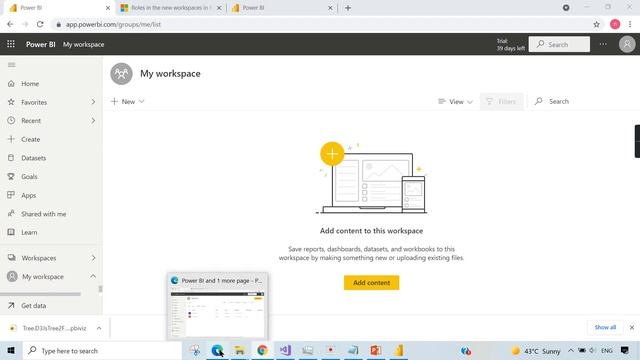Screen dimensions: 640x360
Task: Click the header Search box
Action: click(559, 44)
